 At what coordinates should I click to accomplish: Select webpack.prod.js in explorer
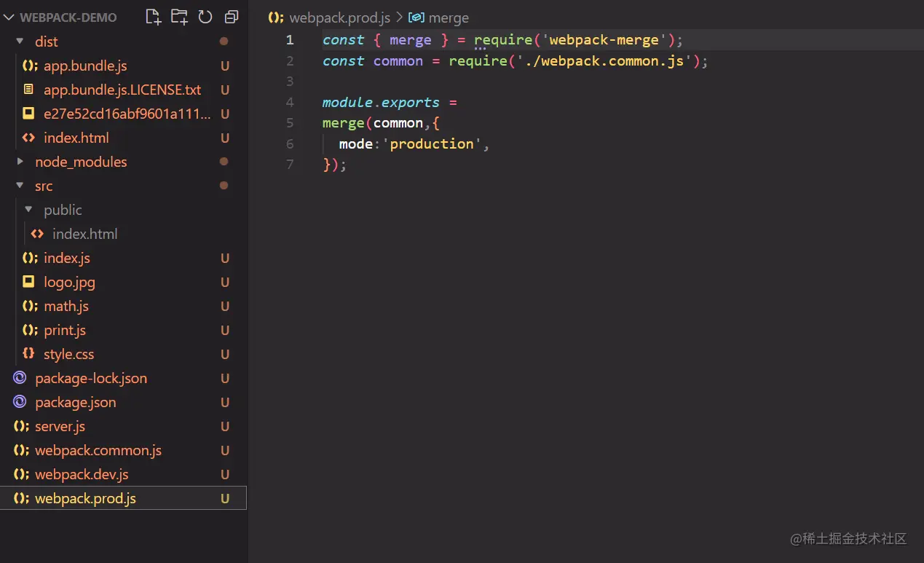[123, 498]
